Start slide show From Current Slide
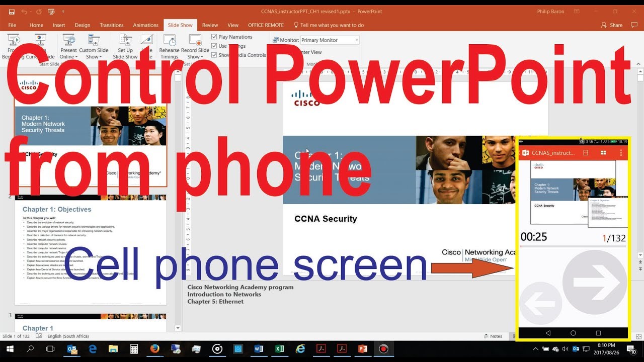644x362 pixels. tap(40, 47)
